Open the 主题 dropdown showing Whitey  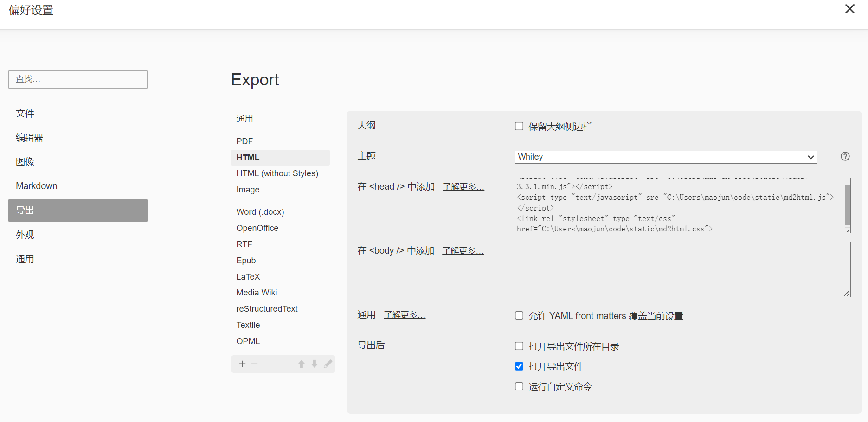coord(666,157)
